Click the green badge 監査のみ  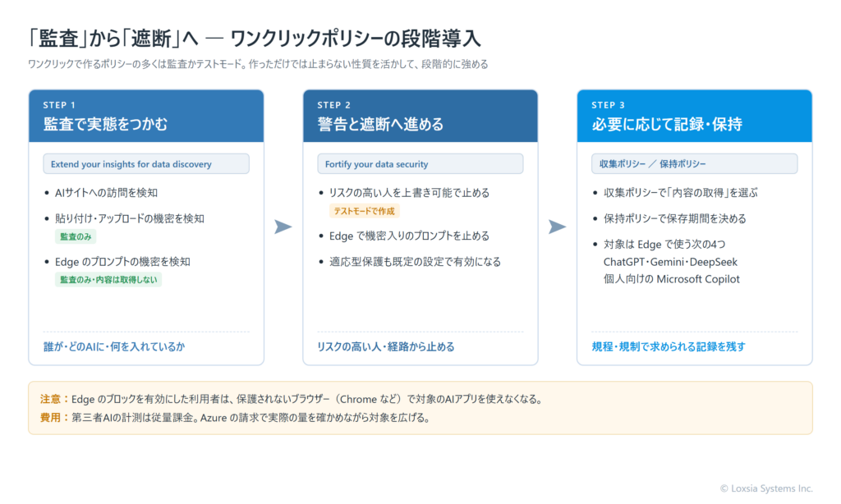(76, 236)
